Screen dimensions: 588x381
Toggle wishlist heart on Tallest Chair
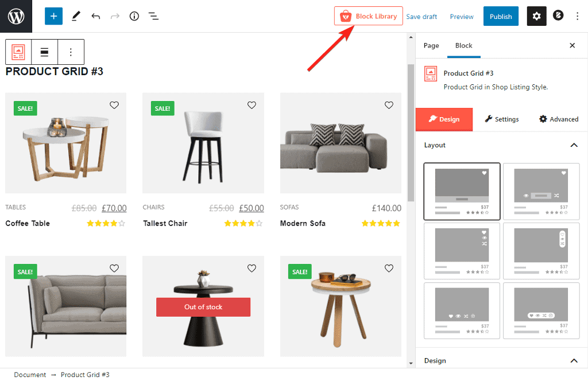pyautogui.click(x=252, y=105)
